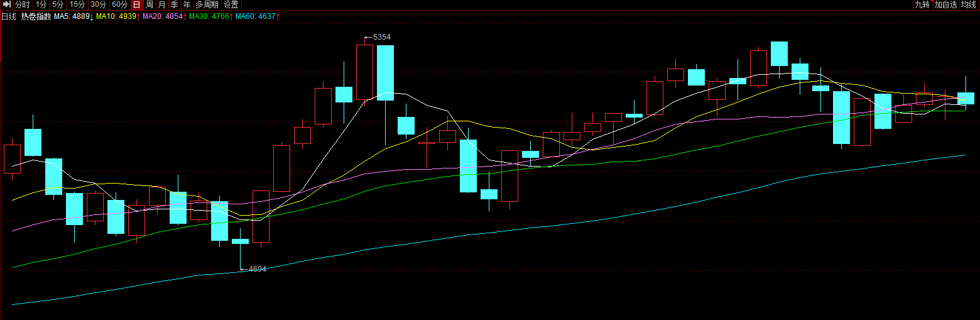This screenshot has width=980, height=320.
Task: Switch to the 分时 intraday view
Action: 23,4
